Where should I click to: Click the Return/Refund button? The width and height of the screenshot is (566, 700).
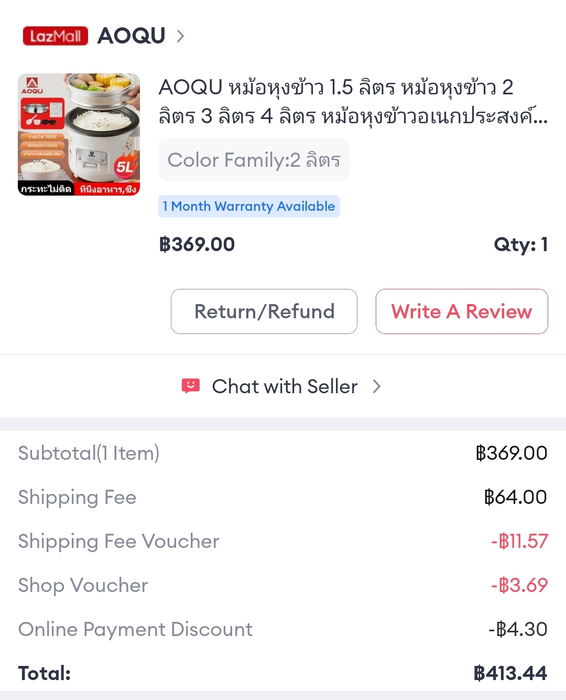coord(264,311)
